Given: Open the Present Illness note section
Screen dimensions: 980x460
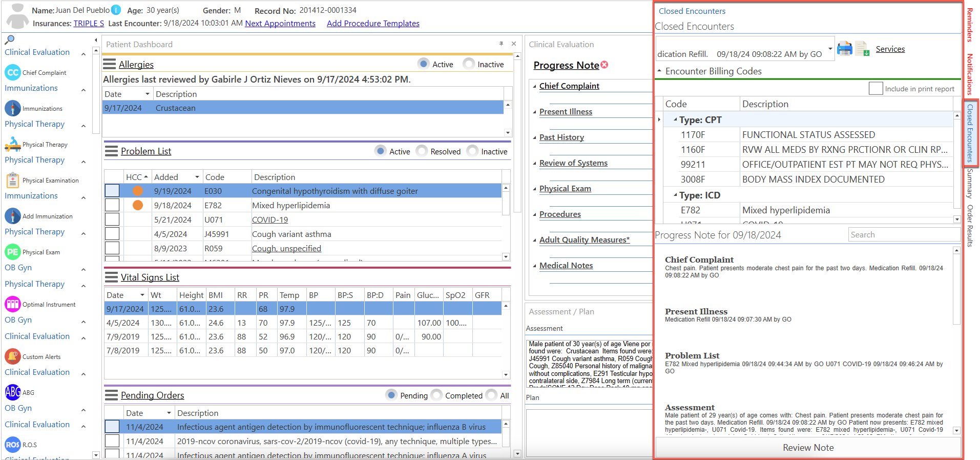Looking at the screenshot, I should (566, 111).
